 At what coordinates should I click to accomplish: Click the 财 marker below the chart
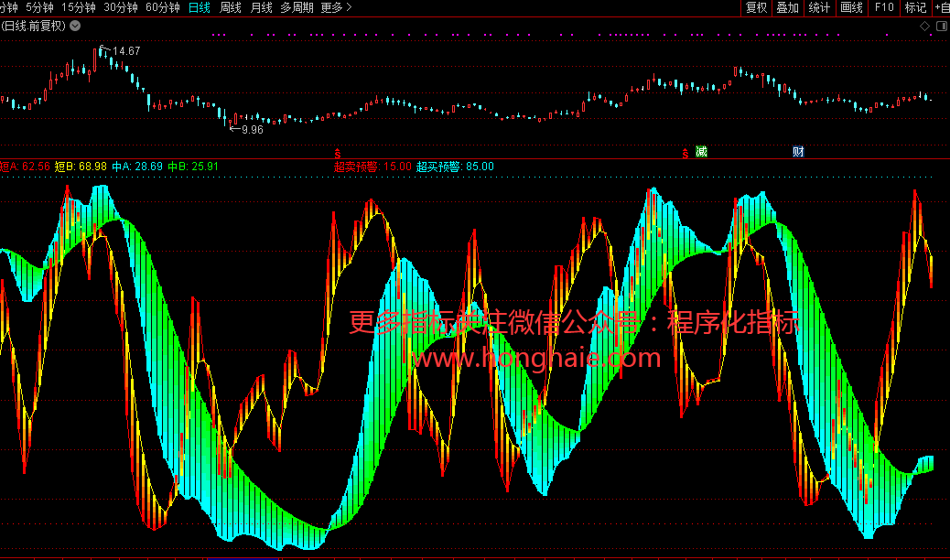coord(798,152)
